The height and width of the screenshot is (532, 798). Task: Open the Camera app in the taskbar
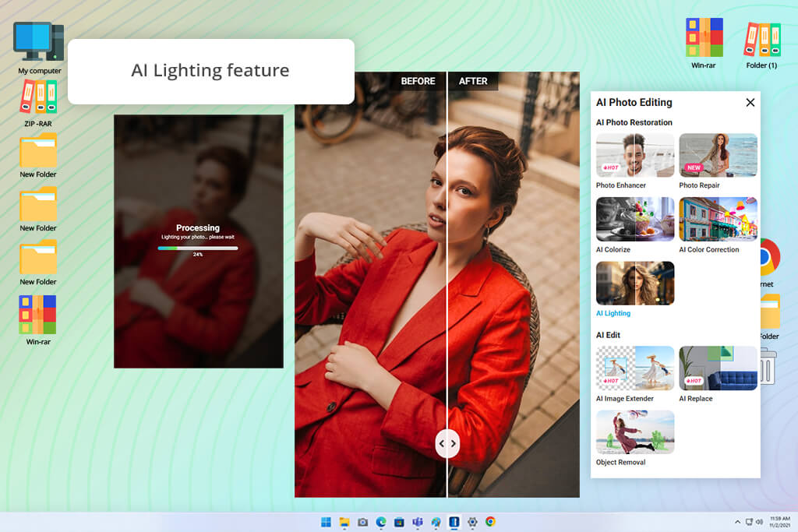363,522
